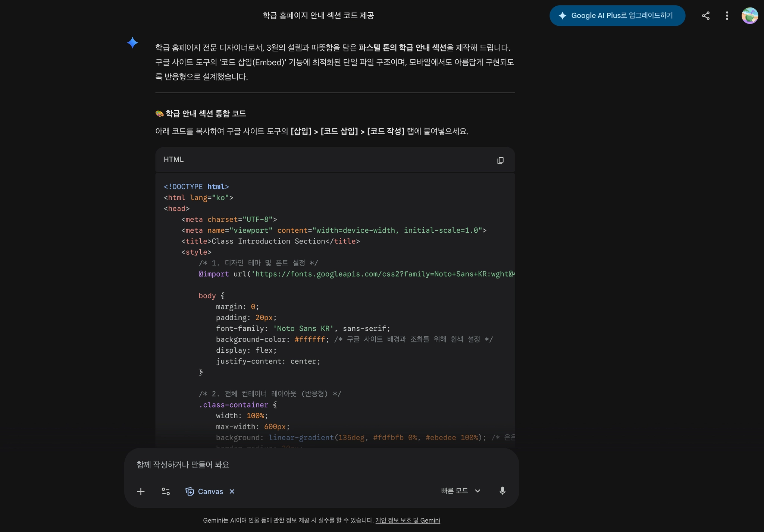Click the 학급 안내 섹션 통합 코드 heading

tap(206, 114)
